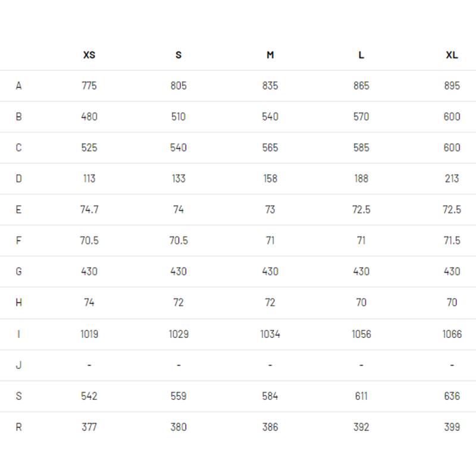The width and height of the screenshot is (476, 476).
Task: Click the 611 value in row S
Action: [x=361, y=396]
